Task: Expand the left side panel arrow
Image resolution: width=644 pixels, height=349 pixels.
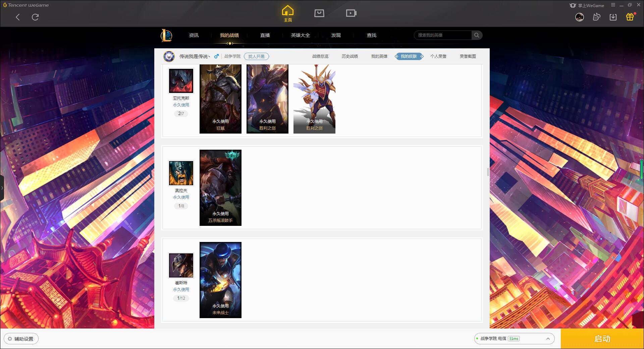Action: click(2, 188)
